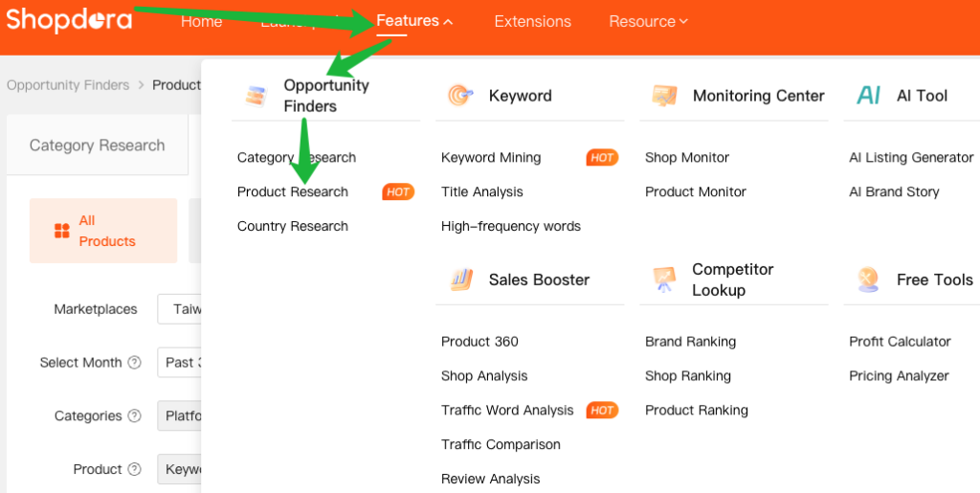Open Extensions in the top navigation
Viewport: 980px width, 493px height.
click(x=532, y=21)
